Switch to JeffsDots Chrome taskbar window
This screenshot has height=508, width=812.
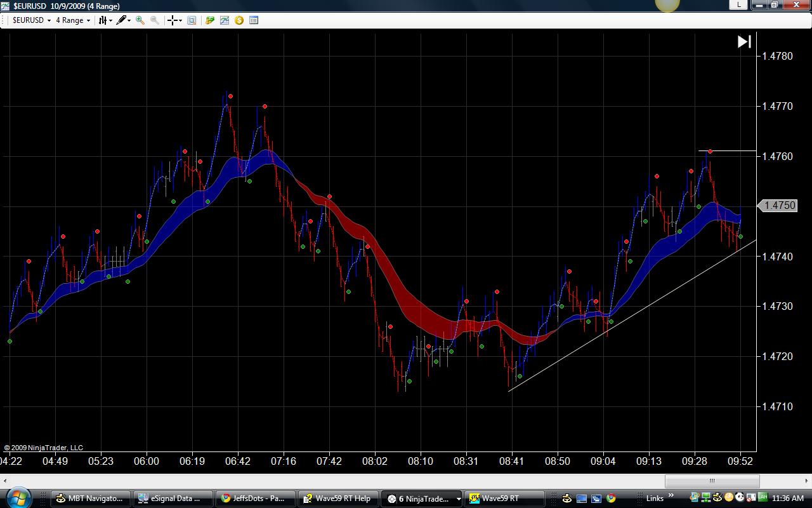[x=255, y=498]
